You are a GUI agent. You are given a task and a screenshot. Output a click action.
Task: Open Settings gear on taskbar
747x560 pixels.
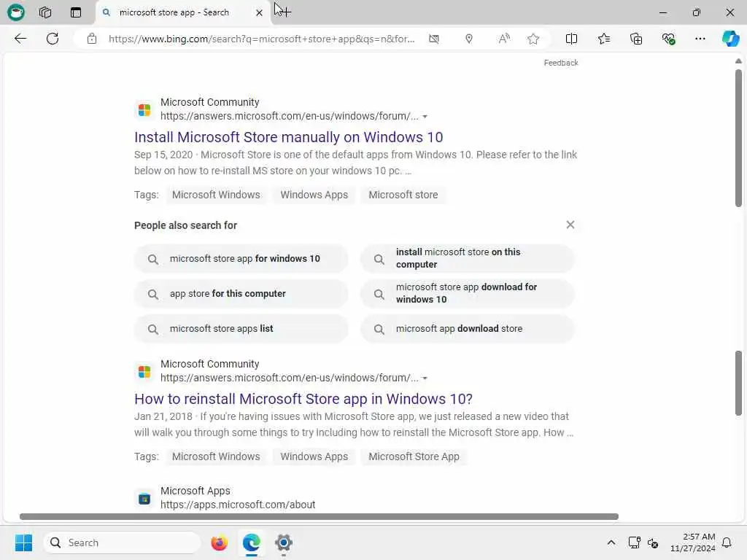point(284,542)
